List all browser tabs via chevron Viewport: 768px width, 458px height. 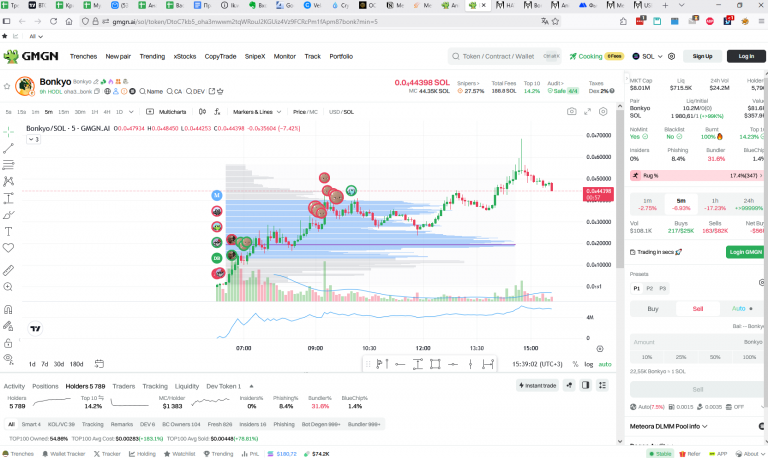[x=681, y=5]
